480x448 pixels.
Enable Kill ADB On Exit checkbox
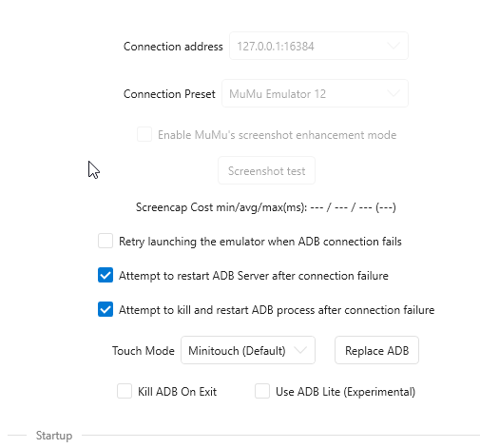(x=125, y=391)
